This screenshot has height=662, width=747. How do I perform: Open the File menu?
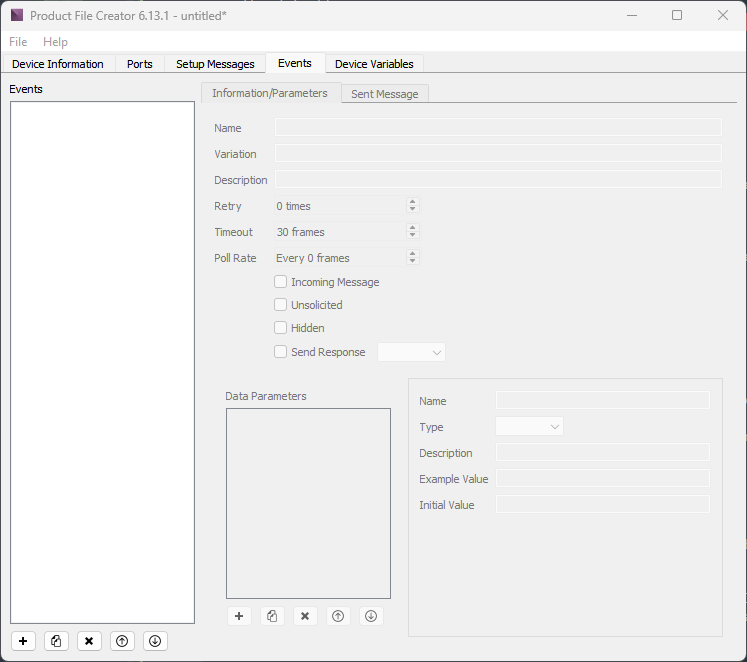click(x=18, y=42)
